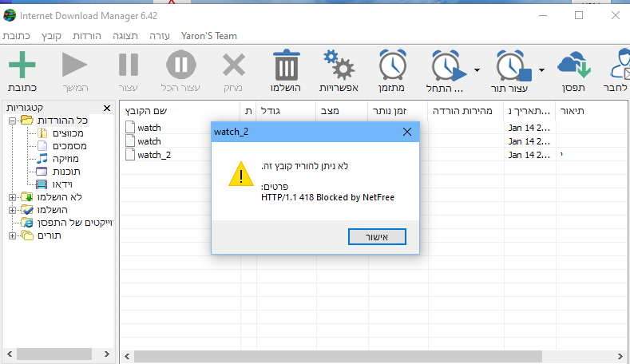Image resolution: width=630 pixels, height=364 pixels.
Task: Select the Video (וידאו) category
Action: point(62,184)
